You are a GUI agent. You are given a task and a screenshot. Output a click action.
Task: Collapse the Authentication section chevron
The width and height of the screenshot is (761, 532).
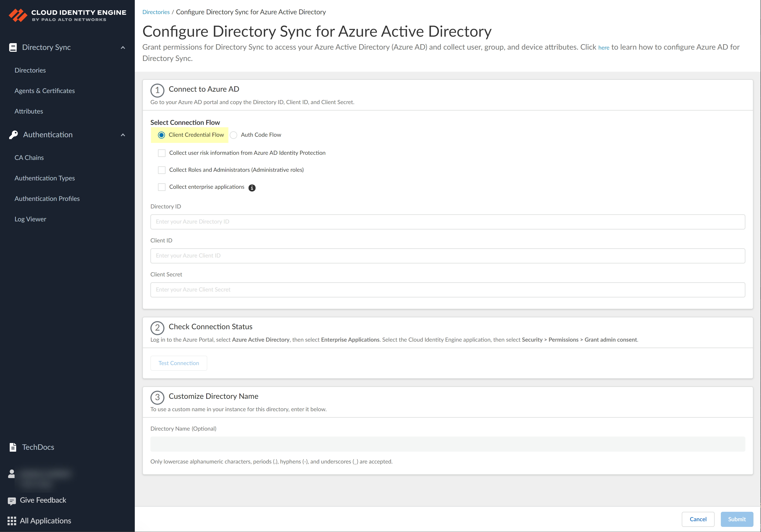(x=123, y=135)
